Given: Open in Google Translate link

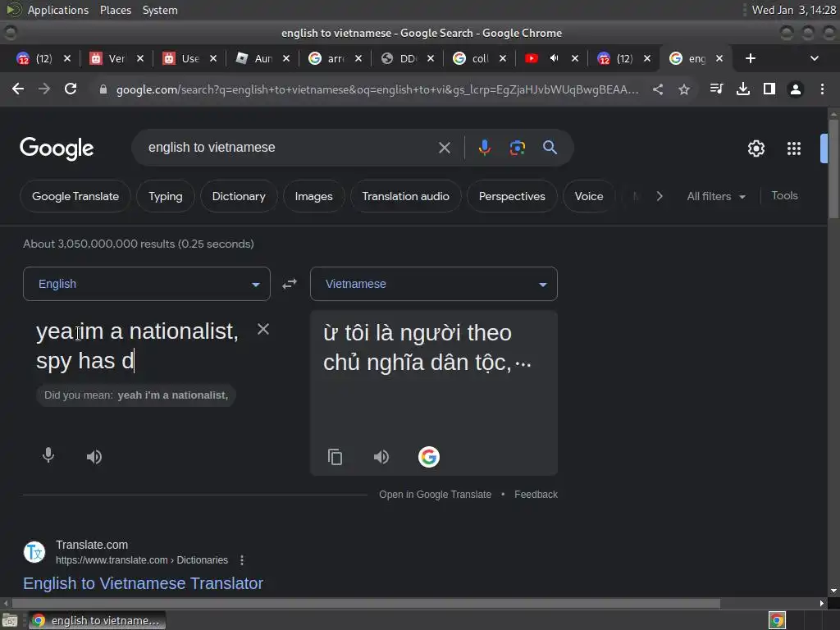Looking at the screenshot, I should click(435, 495).
